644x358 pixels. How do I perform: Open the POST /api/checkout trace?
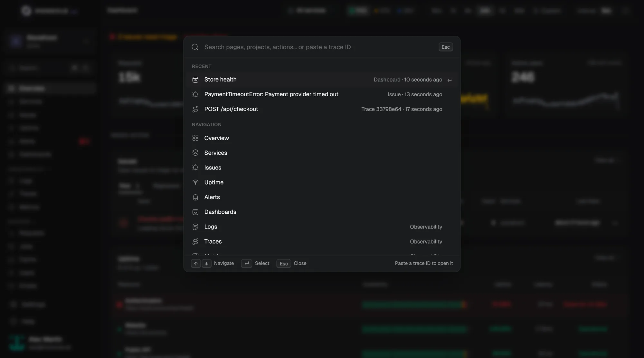click(x=322, y=109)
